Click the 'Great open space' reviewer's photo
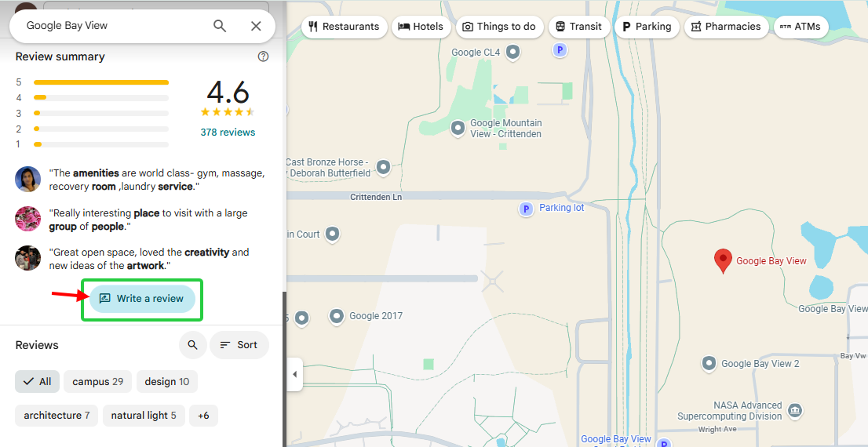Viewport: 868px width, 447px height. pyautogui.click(x=27, y=258)
